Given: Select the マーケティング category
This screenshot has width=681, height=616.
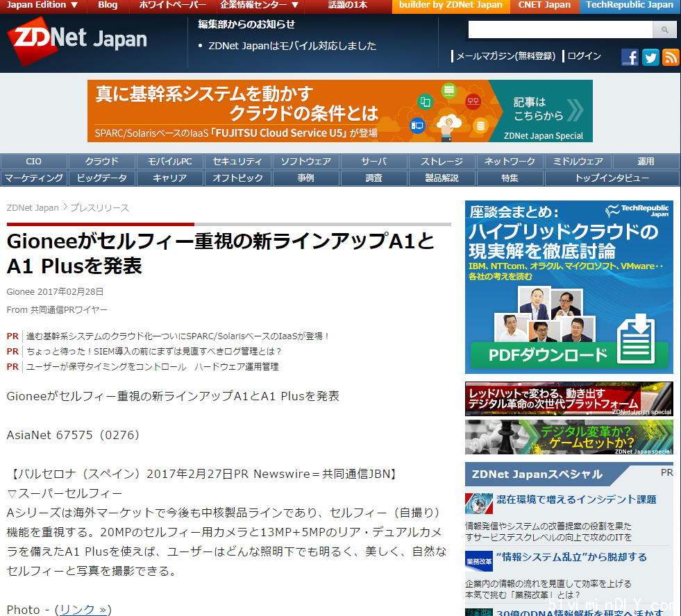Looking at the screenshot, I should [34, 178].
